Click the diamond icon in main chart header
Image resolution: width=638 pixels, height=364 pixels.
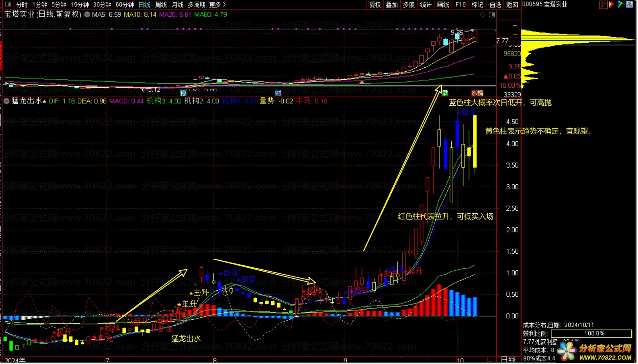click(483, 14)
